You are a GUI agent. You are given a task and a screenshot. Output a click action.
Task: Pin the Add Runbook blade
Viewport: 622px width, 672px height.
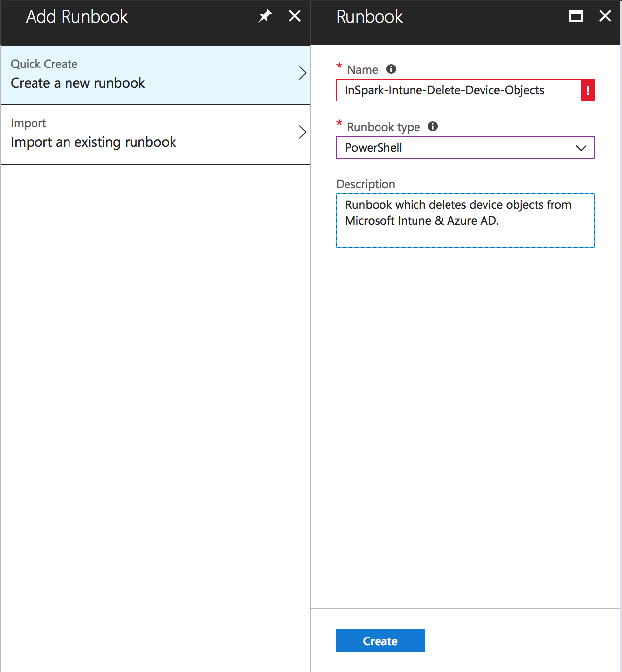tap(265, 16)
